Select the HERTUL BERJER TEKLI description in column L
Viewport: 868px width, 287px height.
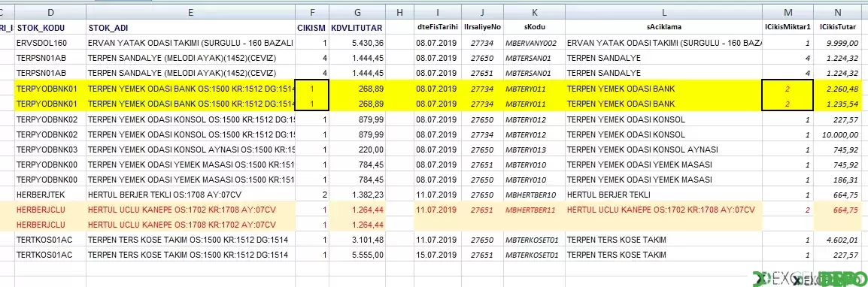[x=663, y=195]
